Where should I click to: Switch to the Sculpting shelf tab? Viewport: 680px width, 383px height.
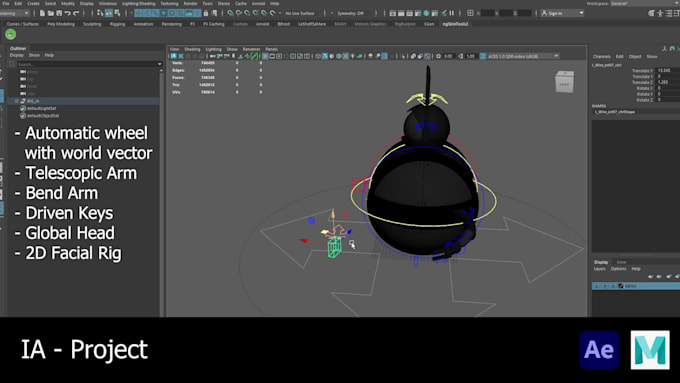(x=92, y=24)
